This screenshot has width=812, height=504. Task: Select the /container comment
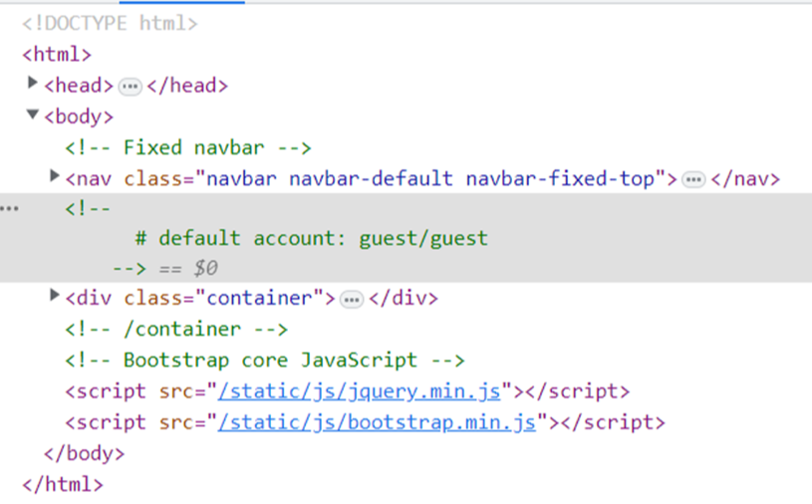pyautogui.click(x=176, y=329)
